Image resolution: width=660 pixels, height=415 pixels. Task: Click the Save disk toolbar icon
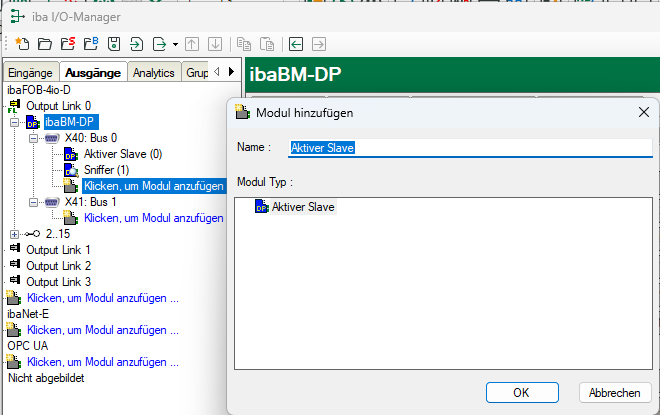pos(114,44)
